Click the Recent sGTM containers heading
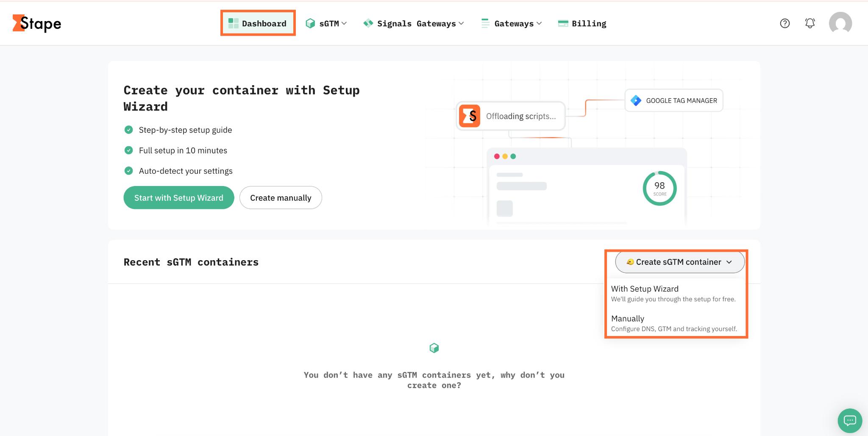The image size is (868, 436). coord(191,262)
